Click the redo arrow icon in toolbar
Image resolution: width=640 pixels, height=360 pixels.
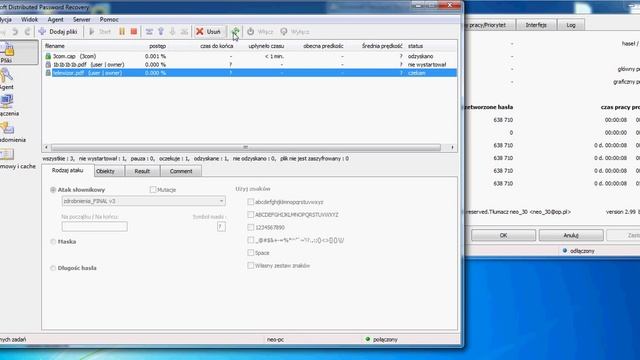coord(27,31)
